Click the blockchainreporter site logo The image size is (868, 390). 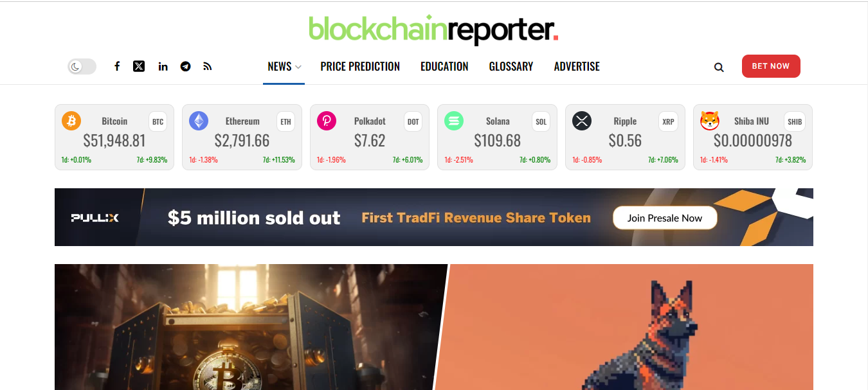[x=433, y=29]
